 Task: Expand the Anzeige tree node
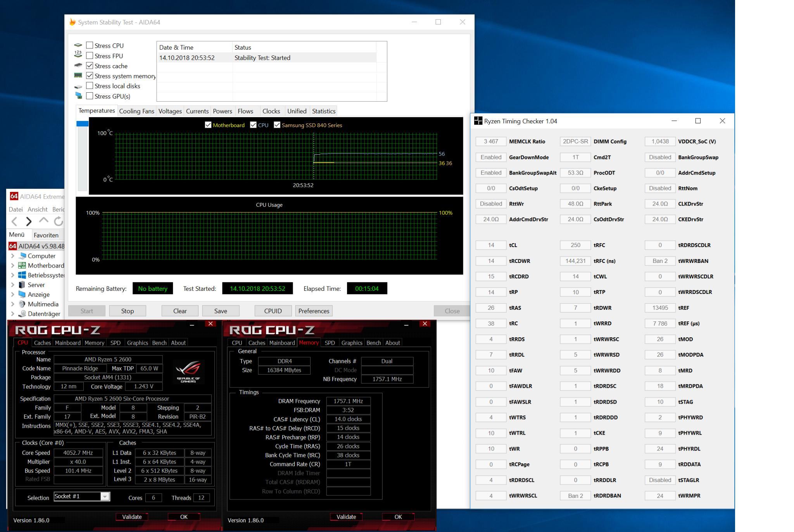tap(13, 295)
